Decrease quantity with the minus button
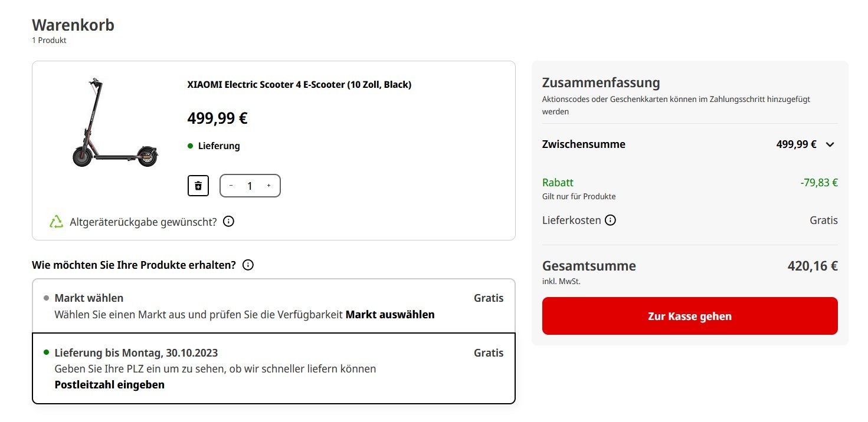 (231, 186)
